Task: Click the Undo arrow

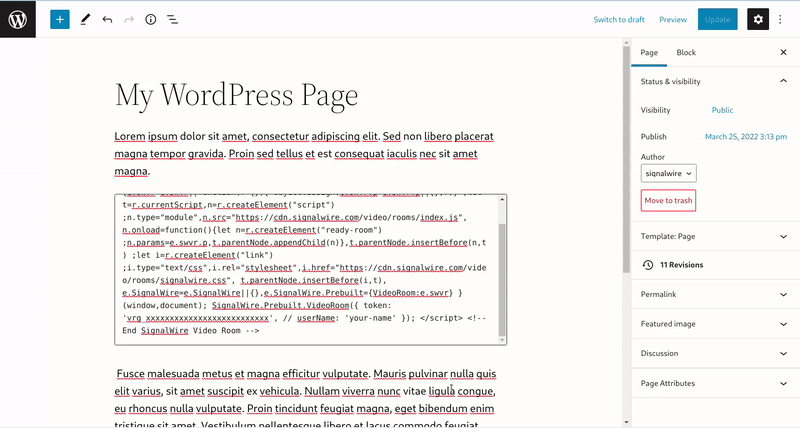Action: click(x=107, y=19)
